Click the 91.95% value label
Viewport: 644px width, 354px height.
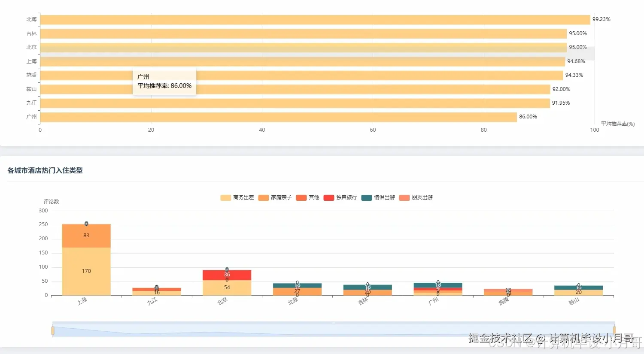[x=561, y=103]
